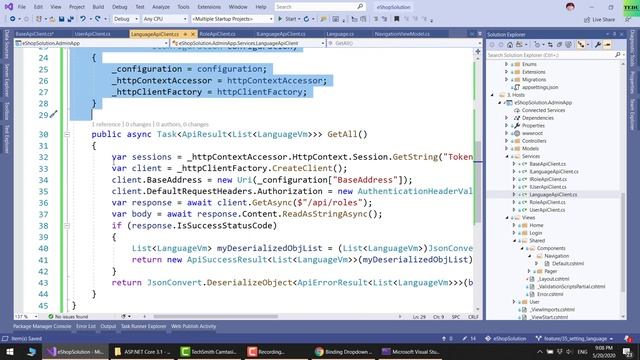Image resolution: width=640 pixels, height=360 pixels.
Task: Click the notifications icon in status bar
Action: click(627, 338)
